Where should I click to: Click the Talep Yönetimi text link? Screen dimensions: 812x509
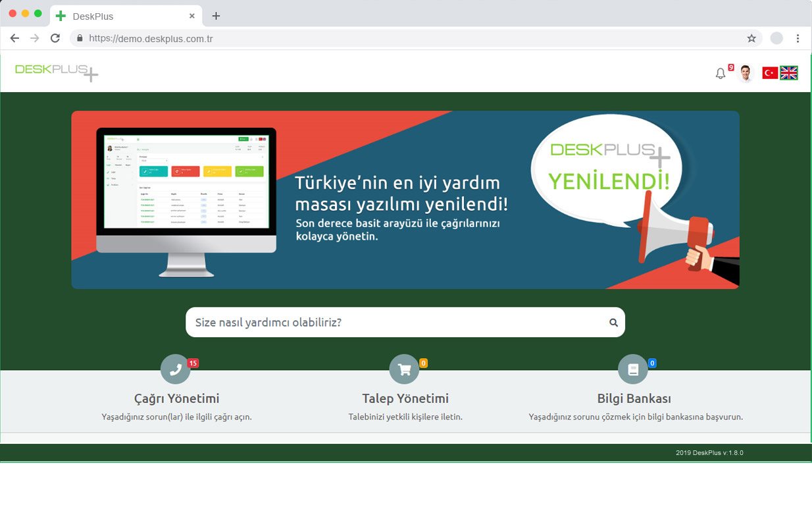[404, 398]
